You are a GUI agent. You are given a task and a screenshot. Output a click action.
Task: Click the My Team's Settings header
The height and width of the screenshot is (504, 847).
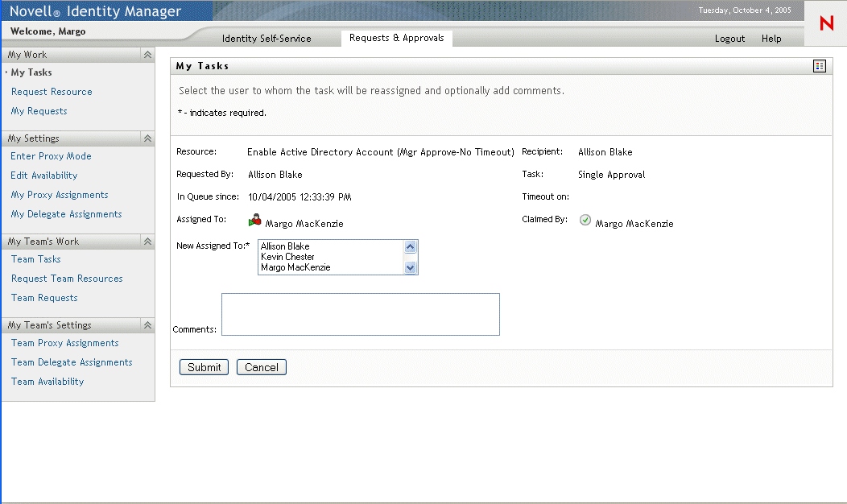(x=78, y=325)
